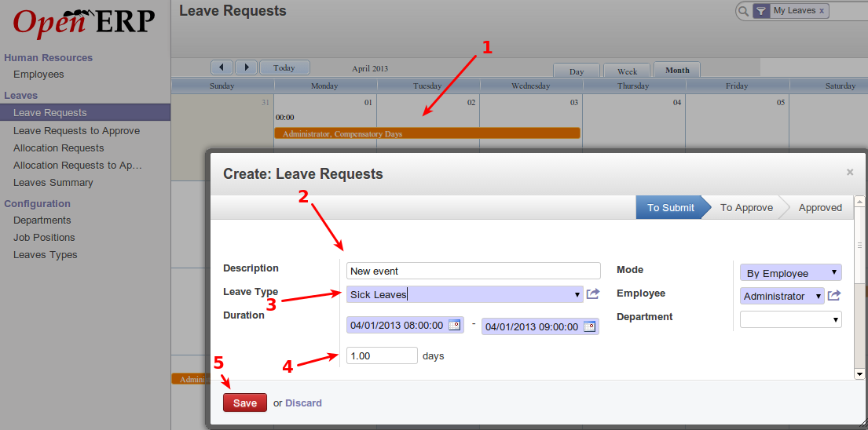Open calendar picker for start date
The height and width of the screenshot is (430, 868).
(455, 326)
